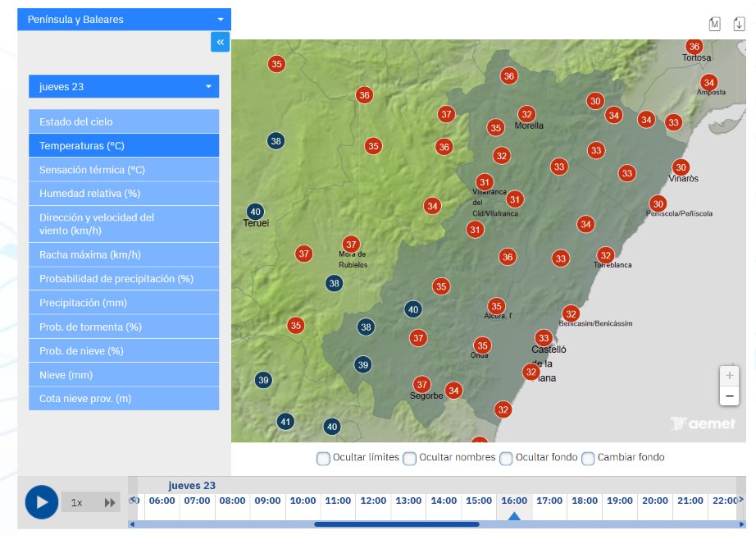Viewport: 756px width, 535px height.
Task: Select Estado del cielo layer
Action: (124, 121)
